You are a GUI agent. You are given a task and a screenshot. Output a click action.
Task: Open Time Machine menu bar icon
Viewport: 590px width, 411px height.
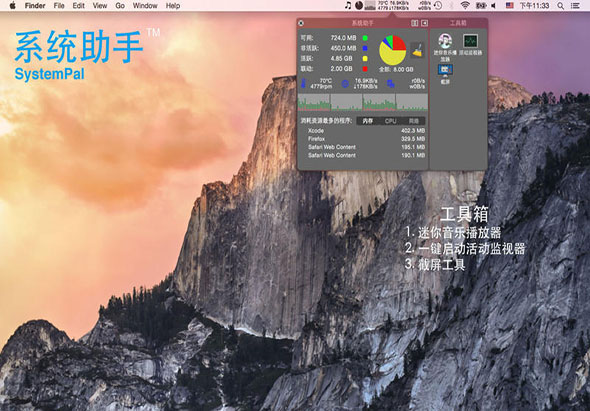click(x=438, y=5)
